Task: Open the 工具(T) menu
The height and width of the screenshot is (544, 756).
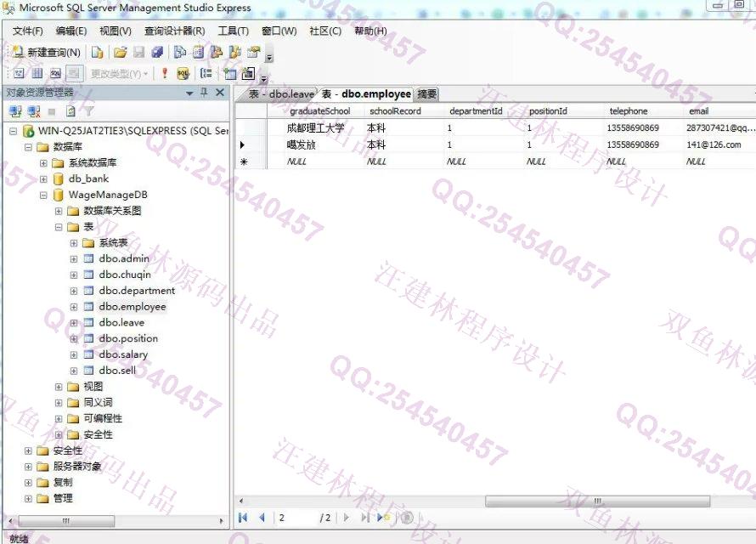Action: 234,31
